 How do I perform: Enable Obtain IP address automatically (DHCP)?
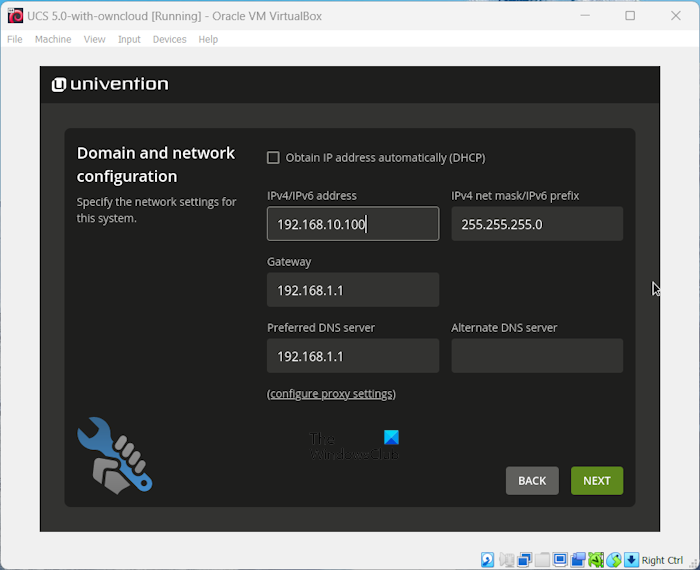point(273,158)
